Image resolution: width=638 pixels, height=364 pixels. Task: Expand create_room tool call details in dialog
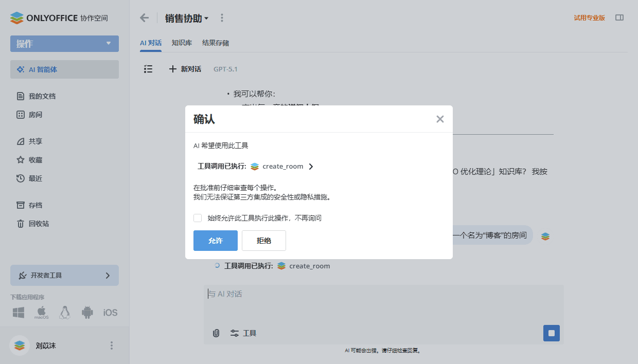pyautogui.click(x=311, y=167)
